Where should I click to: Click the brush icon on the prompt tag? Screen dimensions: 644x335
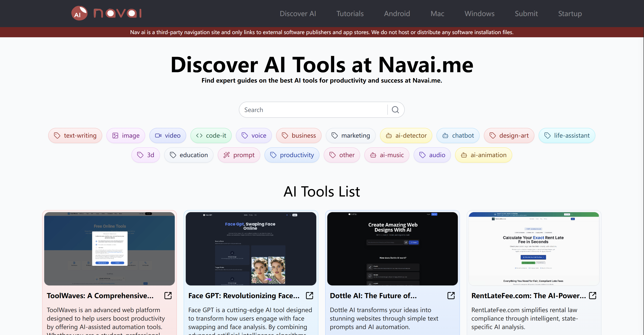[227, 155]
